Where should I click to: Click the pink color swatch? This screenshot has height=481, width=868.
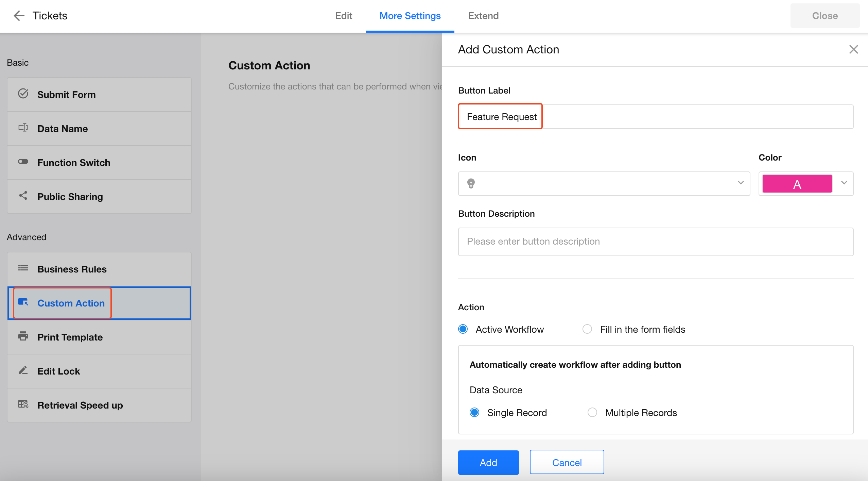pos(797,184)
